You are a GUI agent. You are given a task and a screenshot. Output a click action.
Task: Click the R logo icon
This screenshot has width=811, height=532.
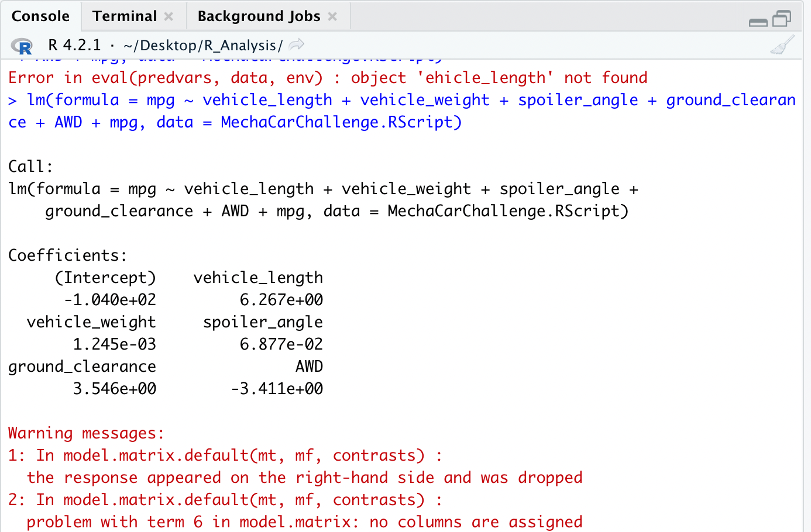pyautogui.click(x=22, y=46)
